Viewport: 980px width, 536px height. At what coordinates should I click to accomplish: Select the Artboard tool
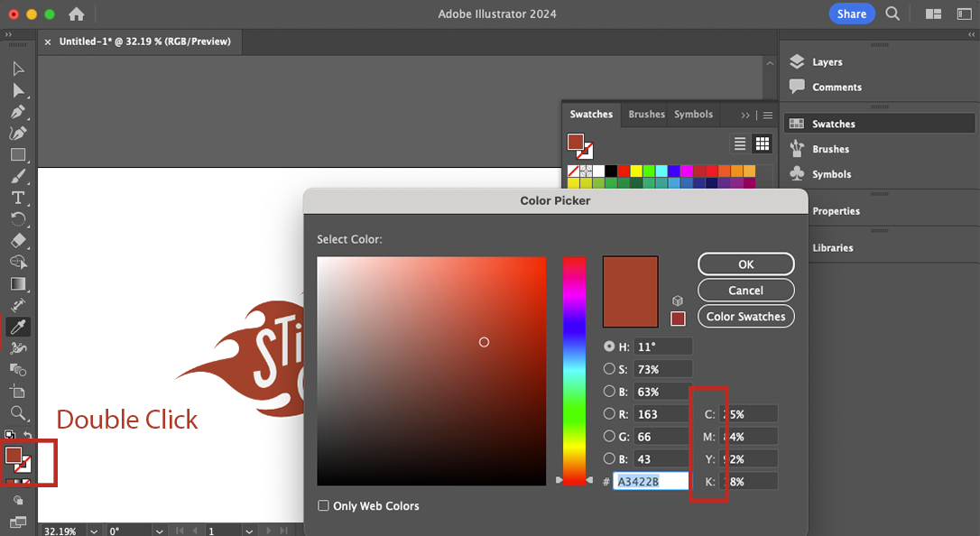coord(18,392)
